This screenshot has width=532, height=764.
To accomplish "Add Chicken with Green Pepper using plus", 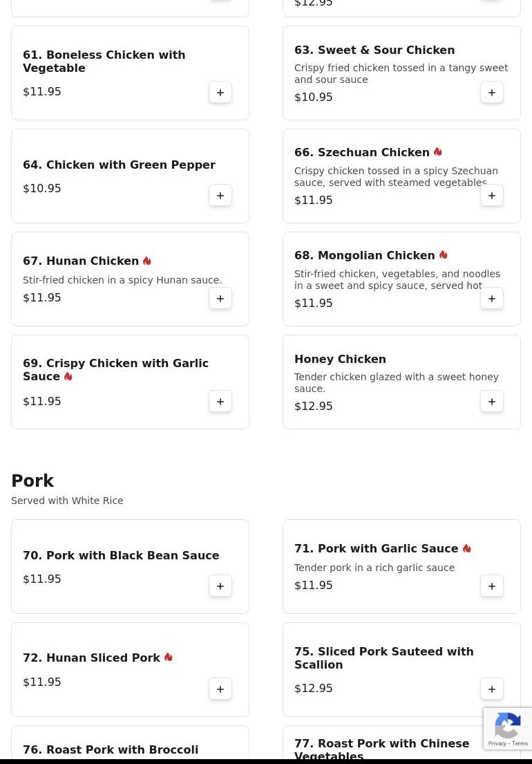I will (220, 196).
